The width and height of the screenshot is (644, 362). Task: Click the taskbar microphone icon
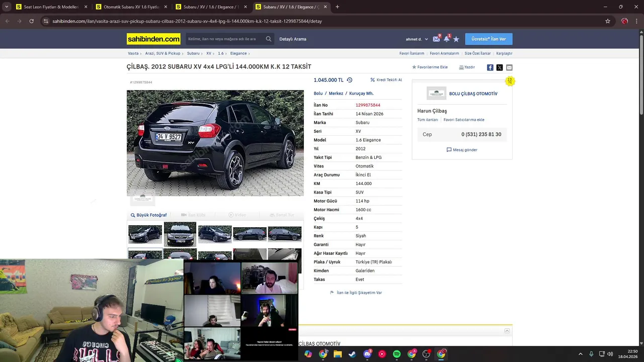pyautogui.click(x=591, y=354)
